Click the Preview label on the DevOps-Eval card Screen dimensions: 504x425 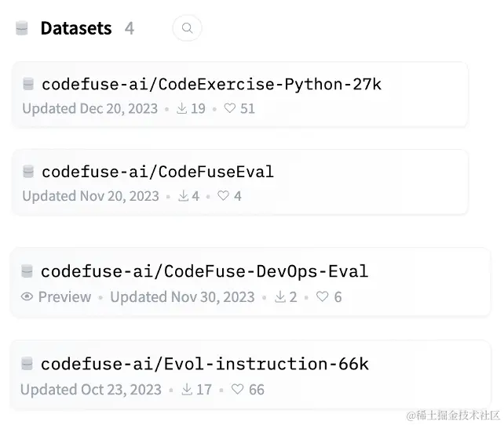[64, 297]
